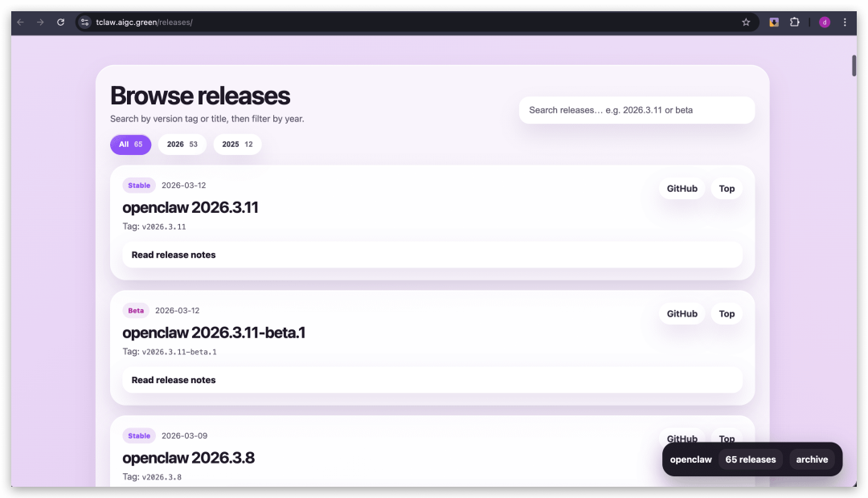Viewport: 868px width, 498px height.
Task: Open the Chrome profile avatar
Action: tap(824, 22)
